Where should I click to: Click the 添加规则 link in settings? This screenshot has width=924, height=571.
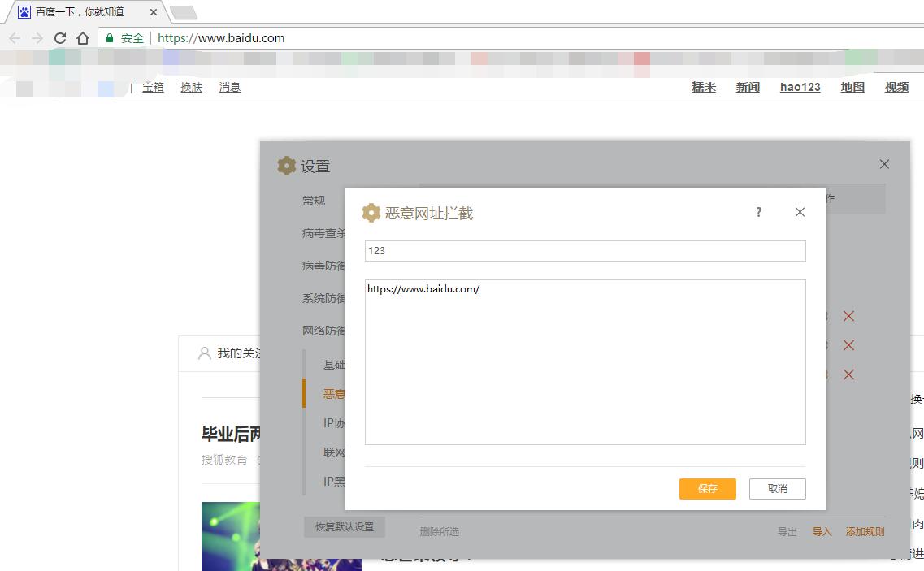865,531
